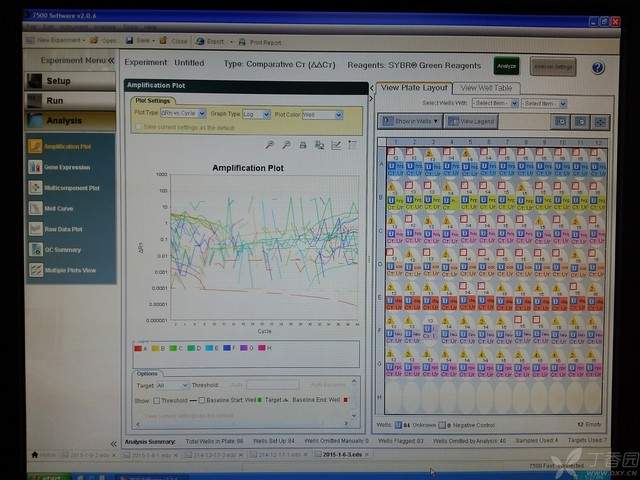Open the first Select Item dropdown for wells

point(495,103)
